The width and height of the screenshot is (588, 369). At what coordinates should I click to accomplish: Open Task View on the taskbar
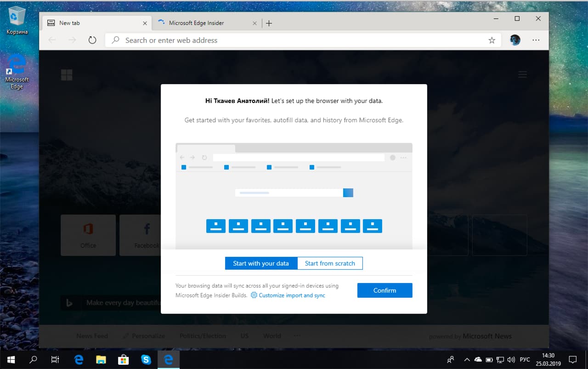coord(55,360)
